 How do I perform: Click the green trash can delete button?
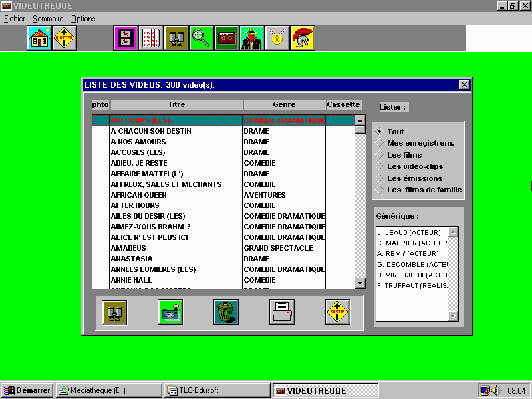(226, 312)
